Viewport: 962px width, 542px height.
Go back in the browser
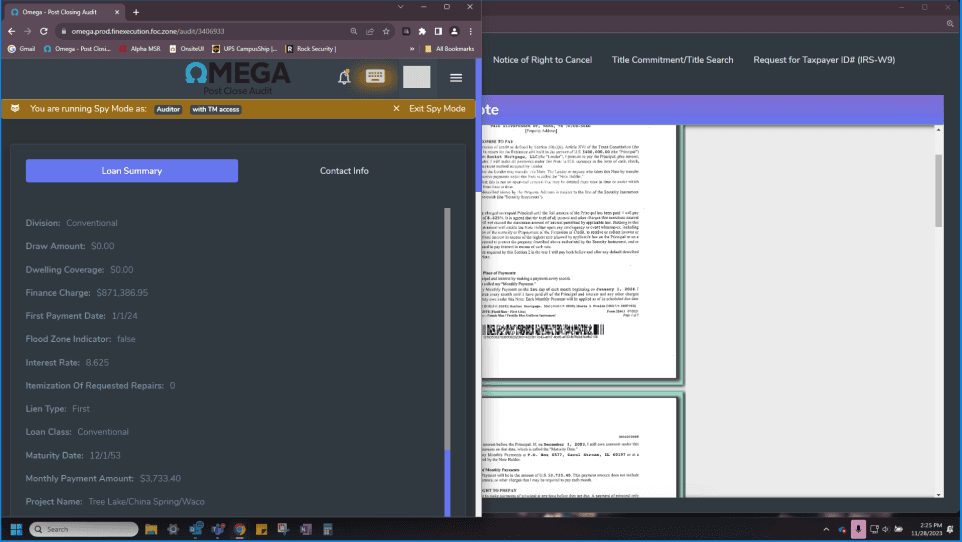[12, 31]
